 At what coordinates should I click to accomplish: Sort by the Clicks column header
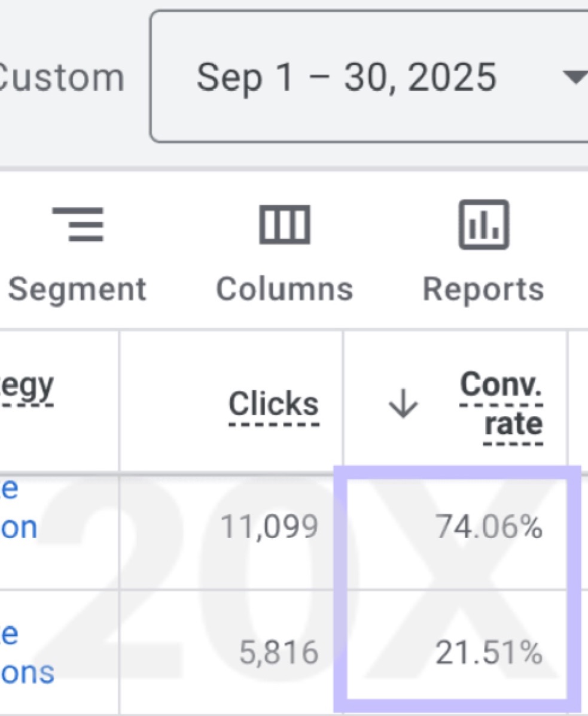coord(273,405)
